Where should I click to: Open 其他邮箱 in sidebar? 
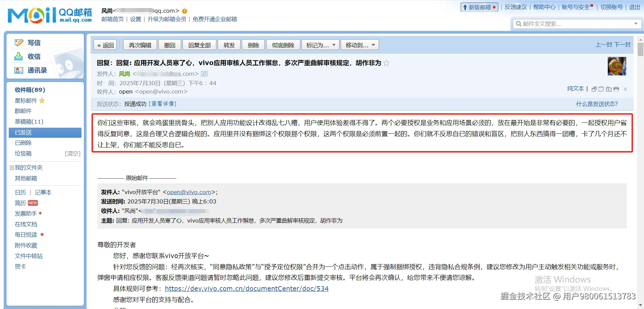tap(26, 178)
